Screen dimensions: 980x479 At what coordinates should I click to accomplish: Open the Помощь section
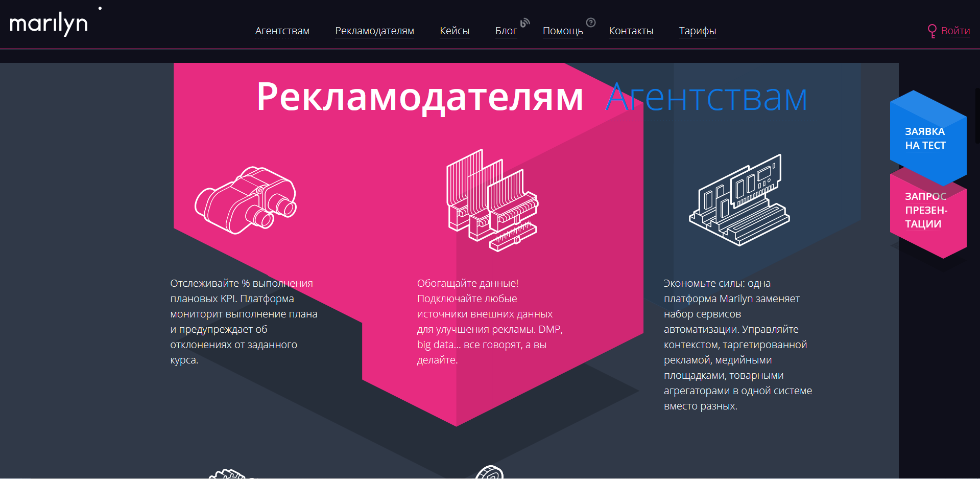pyautogui.click(x=562, y=31)
